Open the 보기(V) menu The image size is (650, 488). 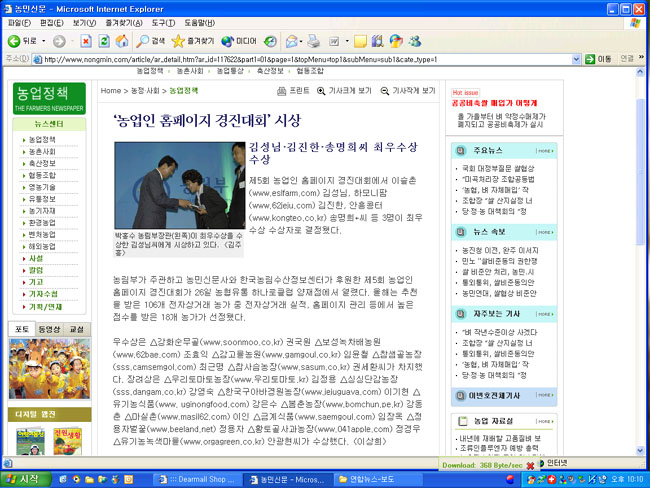(x=84, y=23)
